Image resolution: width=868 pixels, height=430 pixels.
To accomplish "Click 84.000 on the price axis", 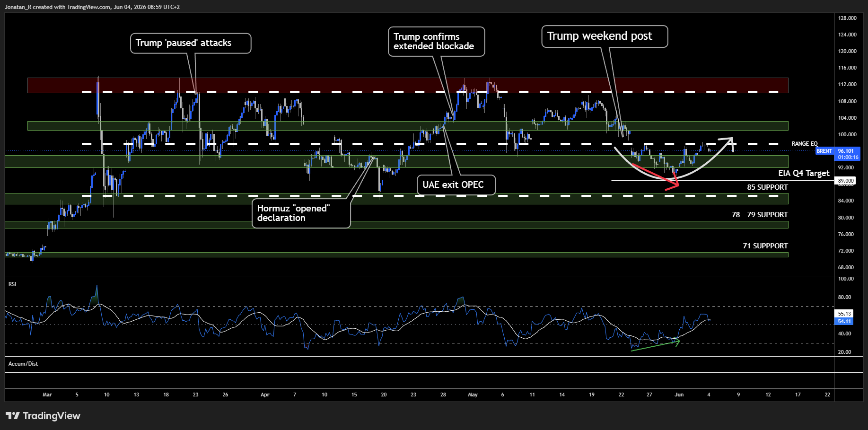I will pos(846,201).
